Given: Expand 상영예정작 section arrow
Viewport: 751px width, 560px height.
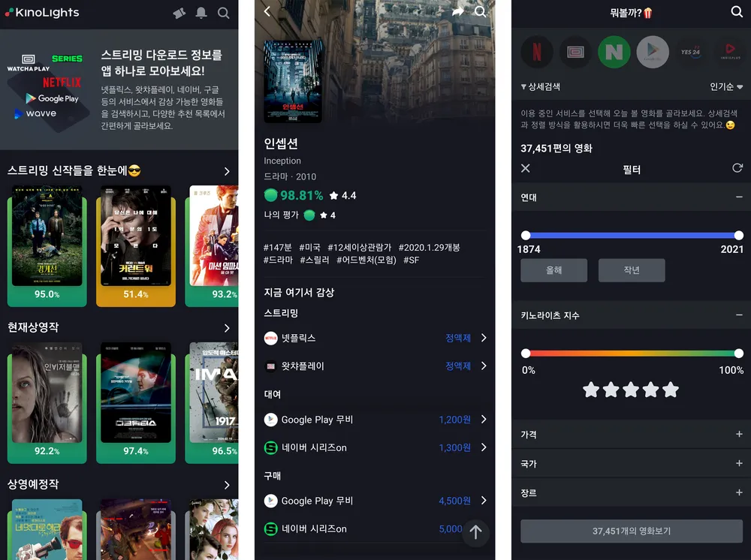Looking at the screenshot, I should pyautogui.click(x=227, y=486).
